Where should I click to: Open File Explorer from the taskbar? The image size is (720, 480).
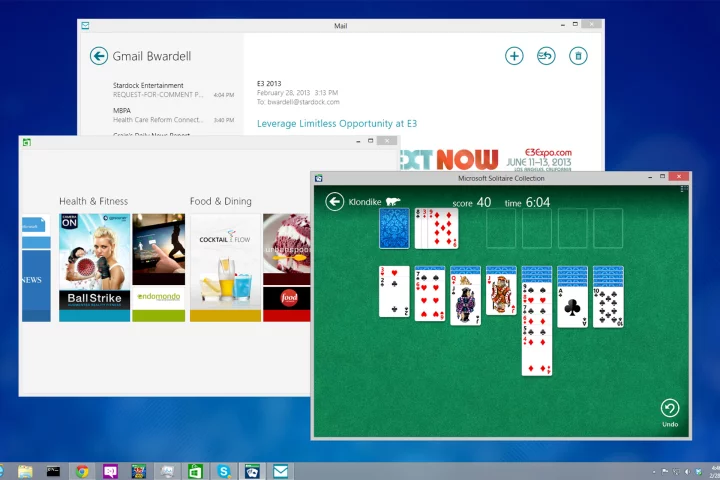[x=25, y=471]
